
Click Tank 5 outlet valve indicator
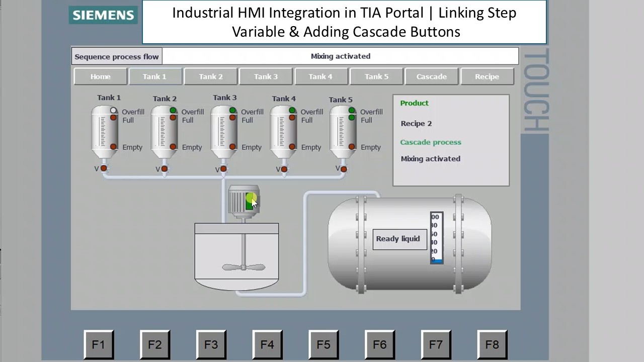(343, 169)
